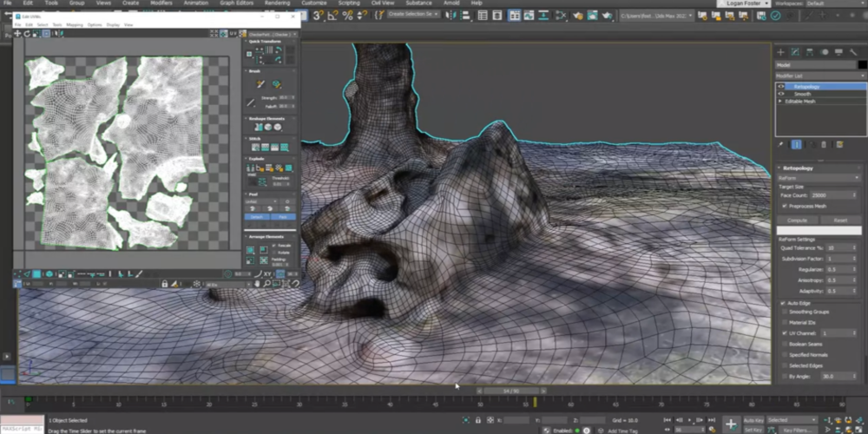Viewport: 868px width, 434px height.
Task: Click the pin stack icon under modifier list
Action: pyautogui.click(x=780, y=144)
